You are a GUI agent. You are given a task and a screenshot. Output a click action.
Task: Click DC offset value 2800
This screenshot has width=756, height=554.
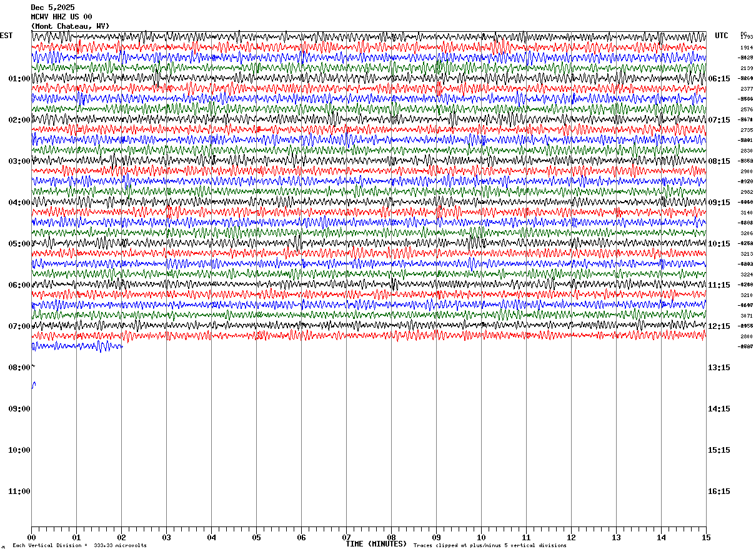click(x=747, y=336)
